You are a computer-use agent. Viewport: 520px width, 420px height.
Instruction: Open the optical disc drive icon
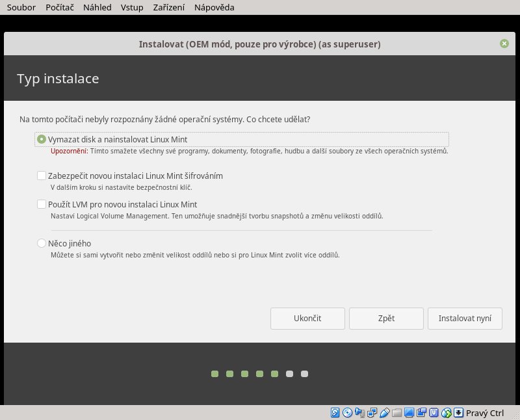348,413
